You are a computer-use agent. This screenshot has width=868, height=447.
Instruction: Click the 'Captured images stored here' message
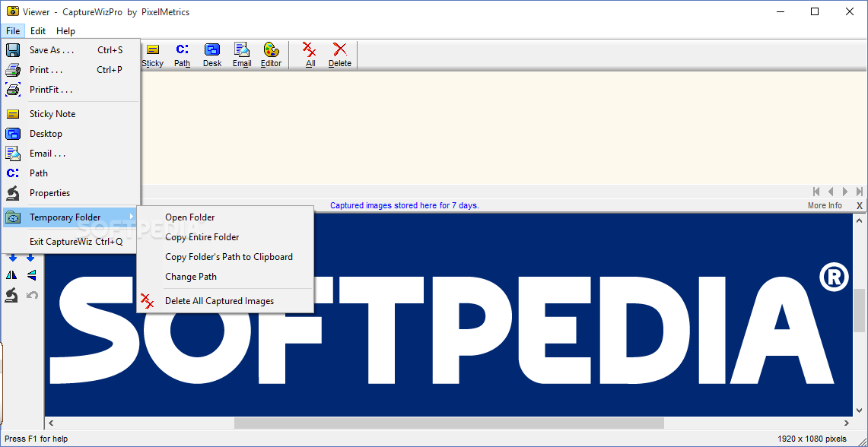[x=405, y=205]
